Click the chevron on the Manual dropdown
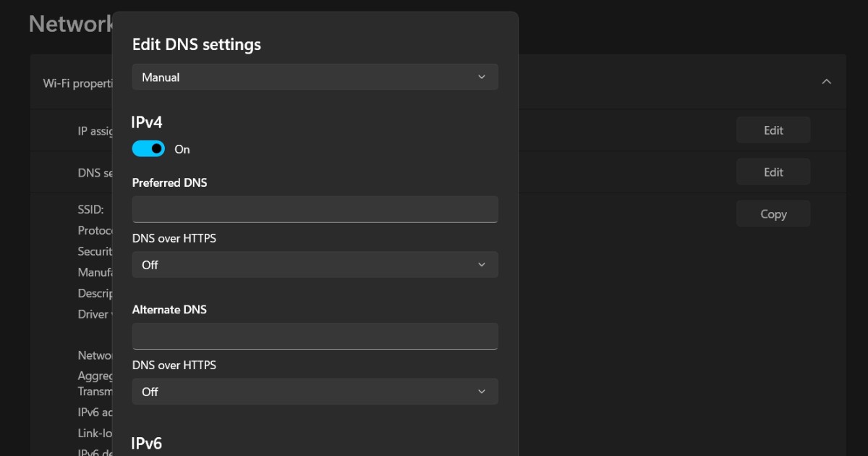This screenshot has width=868, height=456. tap(481, 77)
